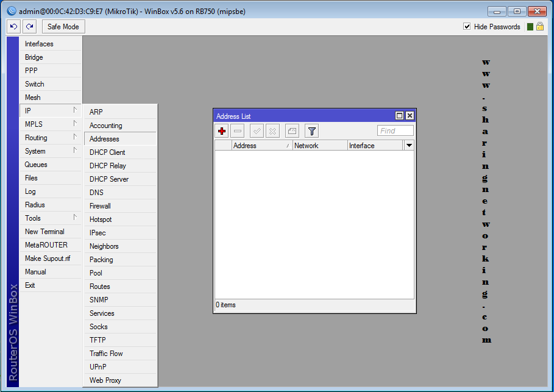This screenshot has height=392, width=554.
Task: Maximize the Address List window
Action: coord(399,116)
